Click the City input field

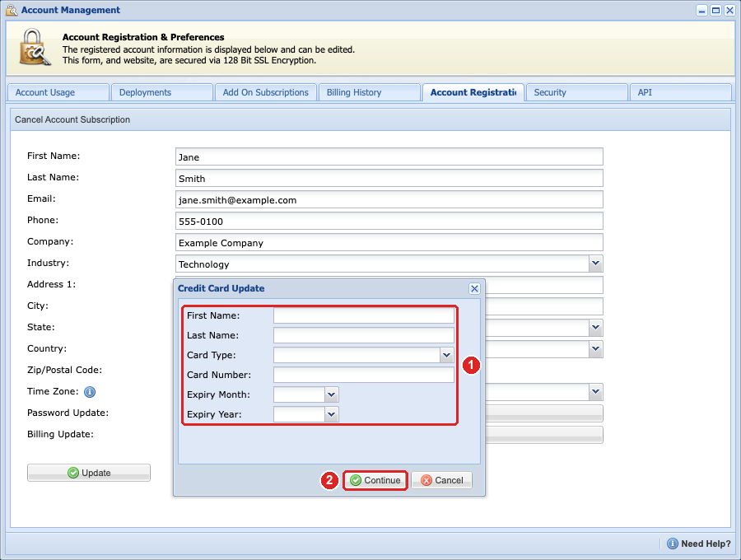(x=544, y=306)
